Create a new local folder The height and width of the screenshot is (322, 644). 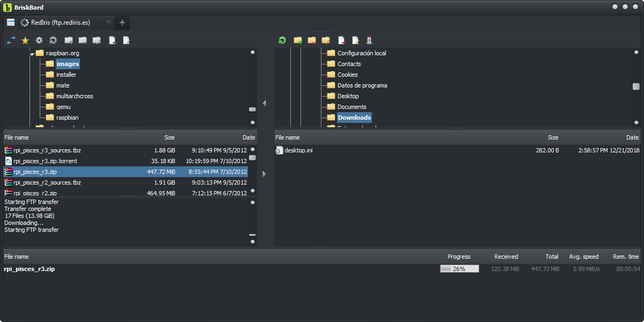[298, 40]
